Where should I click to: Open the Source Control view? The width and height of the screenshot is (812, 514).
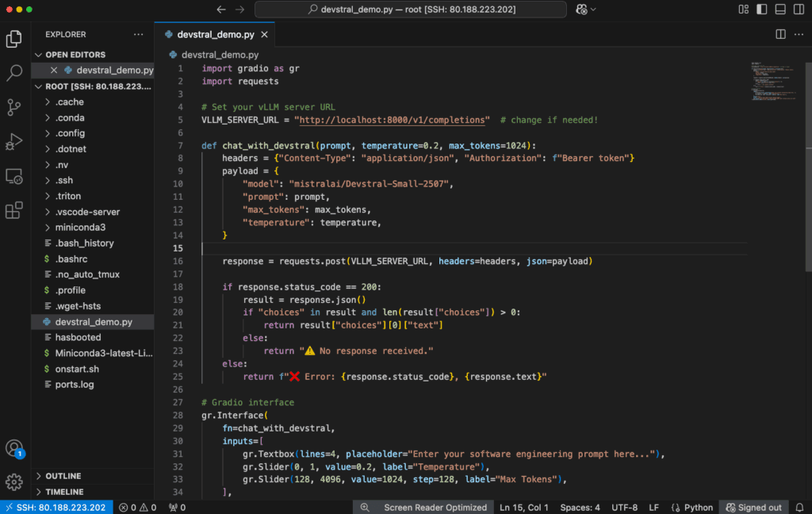click(x=14, y=107)
